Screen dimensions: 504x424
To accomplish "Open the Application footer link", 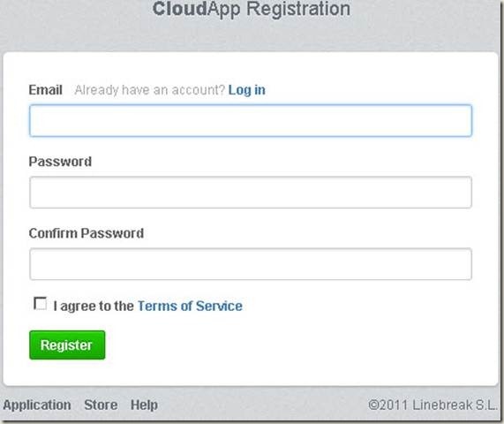I will coord(37,405).
